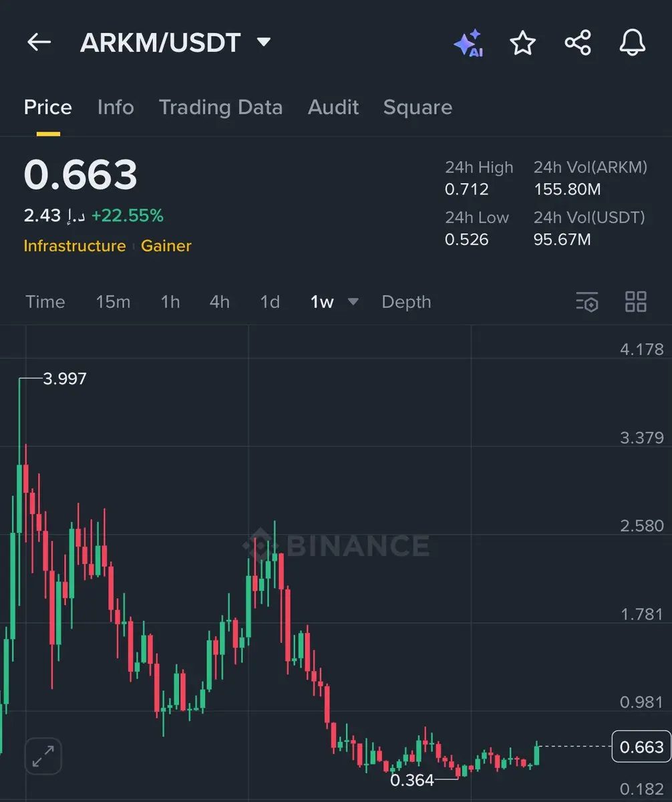Select the 1d chart interval
This screenshot has height=802, width=672.
point(270,302)
